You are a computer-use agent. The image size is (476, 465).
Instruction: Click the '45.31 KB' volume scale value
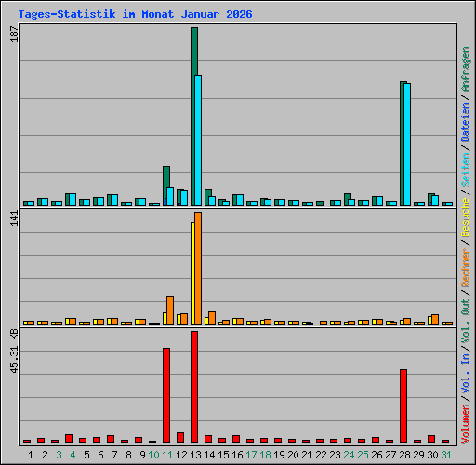pos(14,351)
